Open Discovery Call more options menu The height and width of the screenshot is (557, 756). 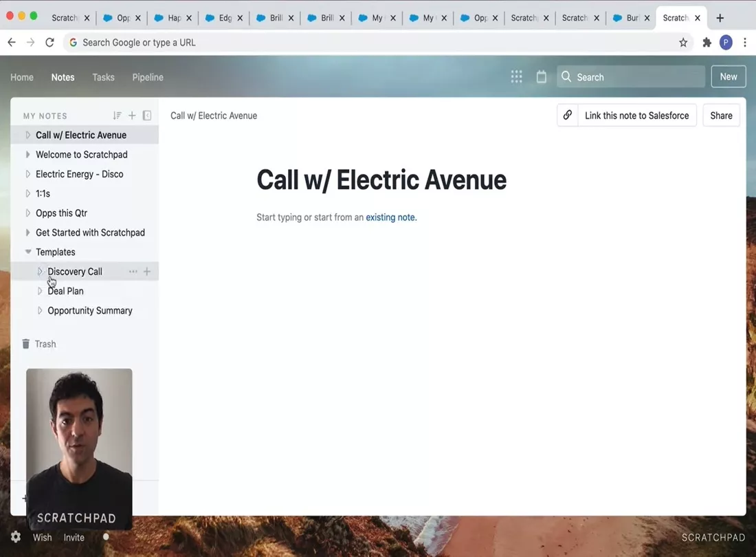[133, 272]
